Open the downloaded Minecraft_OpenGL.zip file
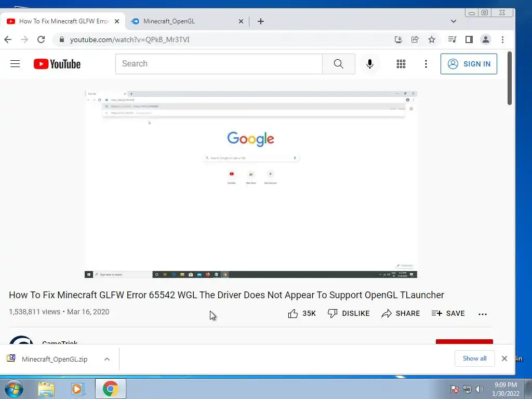Viewport: 532px width, 399px height. coord(54,359)
